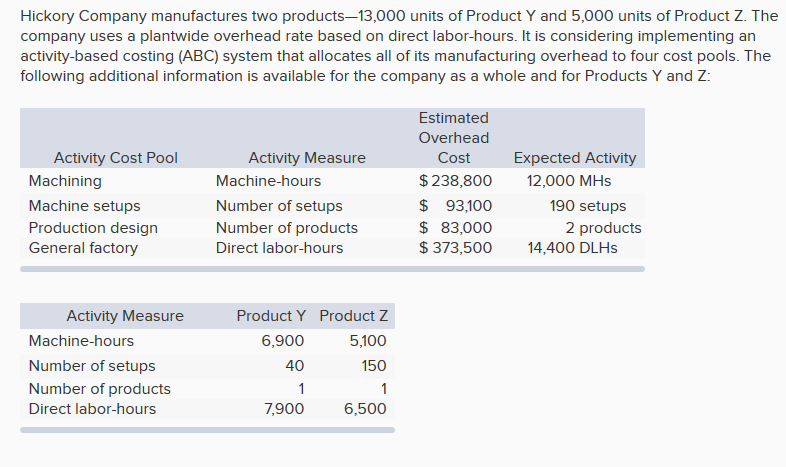Screen dimensions: 786x467
Task: Click the "General factory" cost pool cell
Action: coord(83,247)
